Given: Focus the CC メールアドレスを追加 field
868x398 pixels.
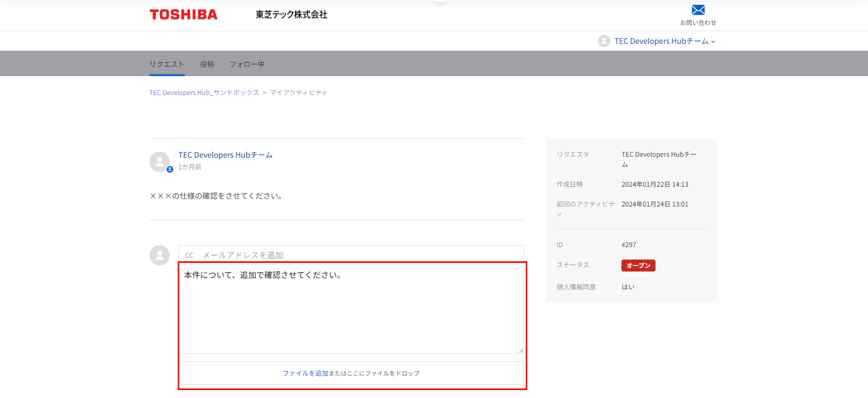Looking at the screenshot, I should point(351,255).
